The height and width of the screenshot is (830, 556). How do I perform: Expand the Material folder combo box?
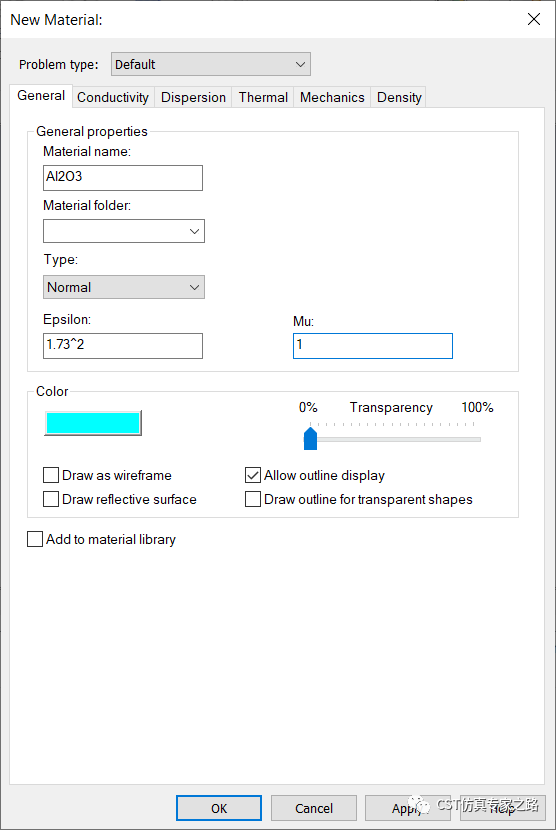(x=124, y=231)
